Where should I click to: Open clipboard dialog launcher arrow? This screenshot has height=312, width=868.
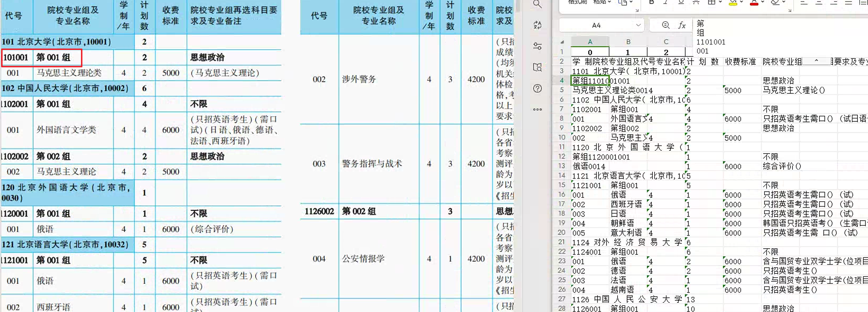tap(637, 10)
